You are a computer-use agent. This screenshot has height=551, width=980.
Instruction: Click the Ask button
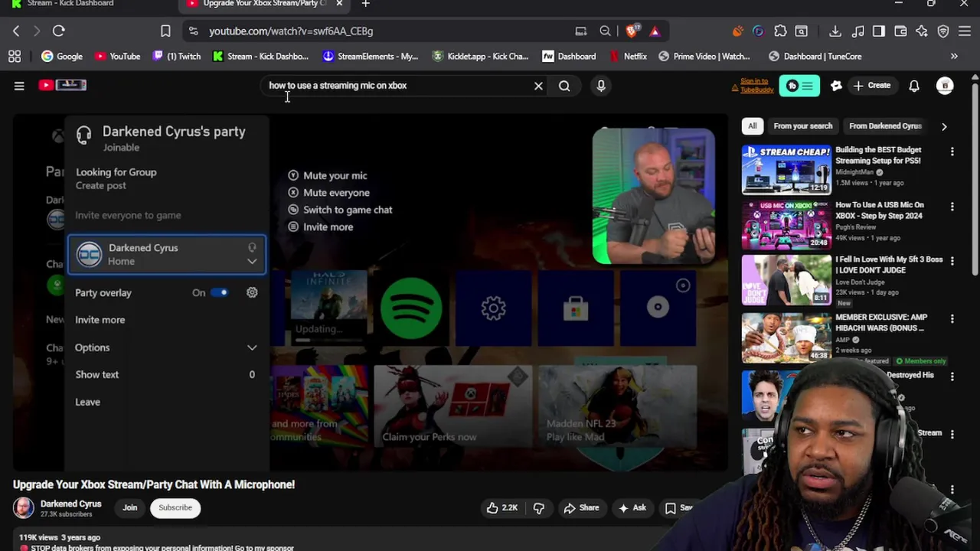632,508
